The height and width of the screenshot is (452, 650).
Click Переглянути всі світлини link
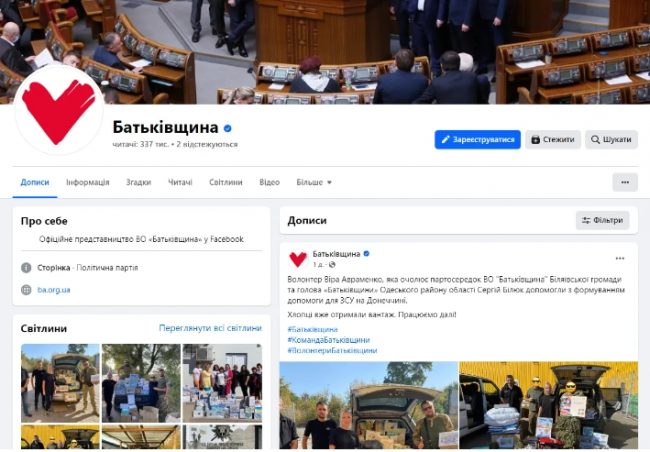(x=210, y=328)
